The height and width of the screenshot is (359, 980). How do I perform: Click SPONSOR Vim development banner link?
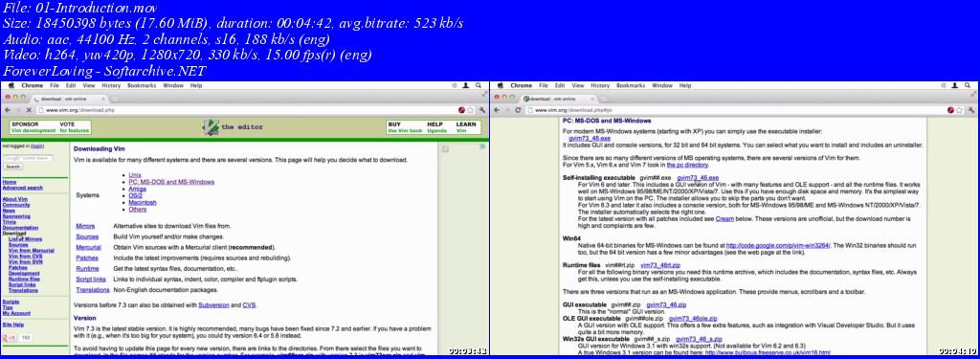click(x=33, y=127)
